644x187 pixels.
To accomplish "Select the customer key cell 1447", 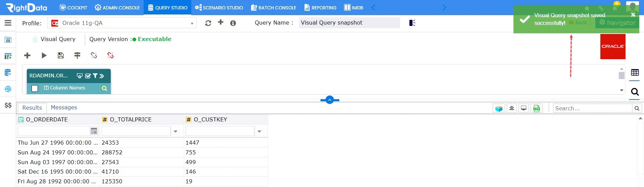I will tap(226, 143).
